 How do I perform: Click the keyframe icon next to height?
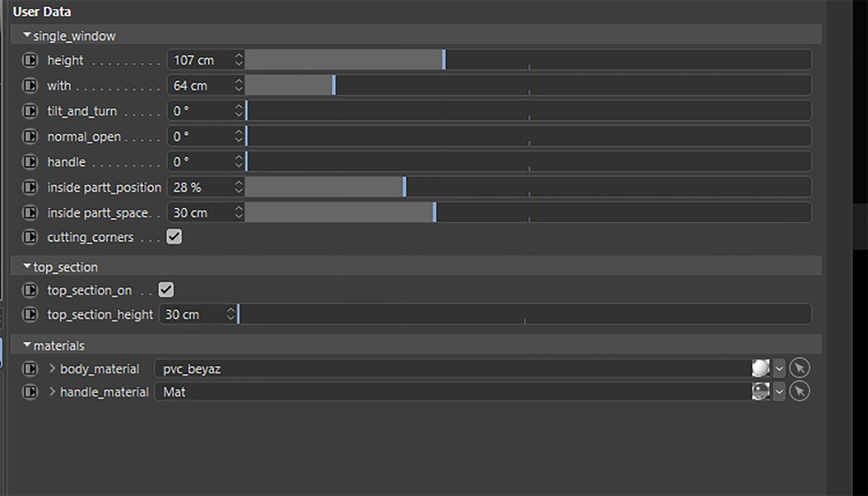[30, 60]
